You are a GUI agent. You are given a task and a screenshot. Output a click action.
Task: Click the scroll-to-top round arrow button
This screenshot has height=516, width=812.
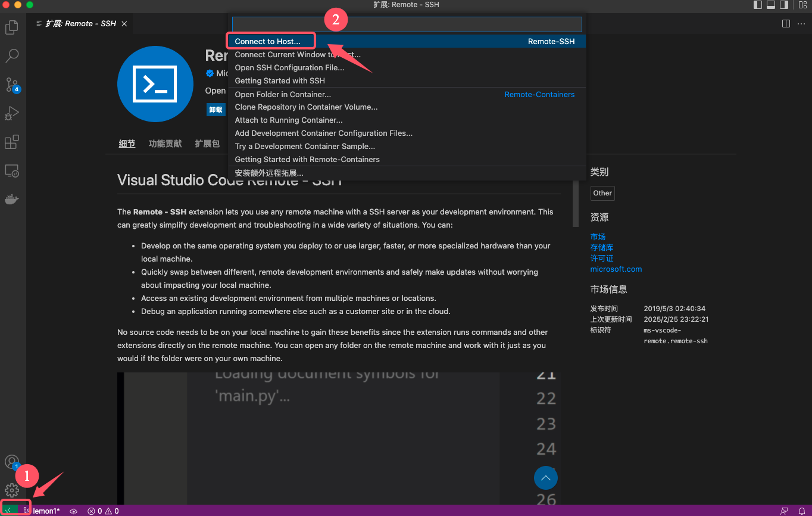coord(546,478)
